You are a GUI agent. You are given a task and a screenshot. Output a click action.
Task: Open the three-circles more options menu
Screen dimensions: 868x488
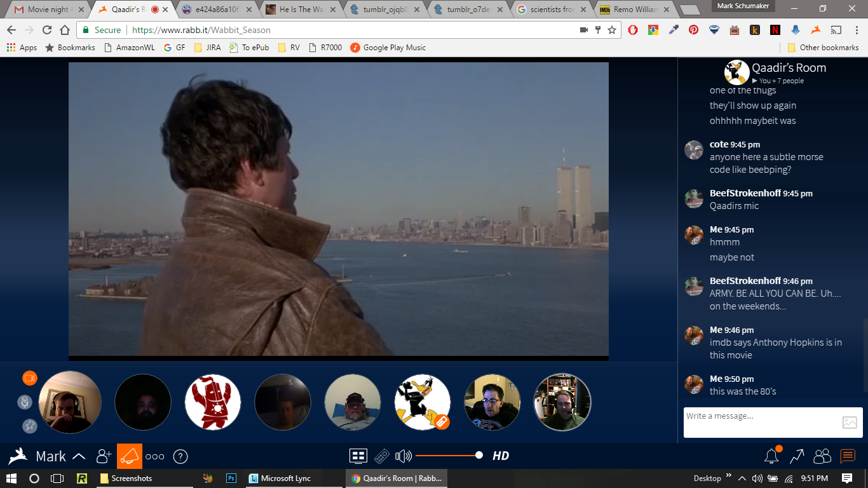pos(155,456)
